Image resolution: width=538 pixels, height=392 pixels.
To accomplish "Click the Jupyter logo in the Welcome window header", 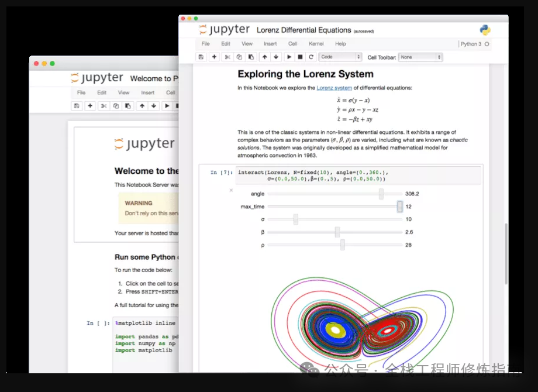I will [96, 78].
